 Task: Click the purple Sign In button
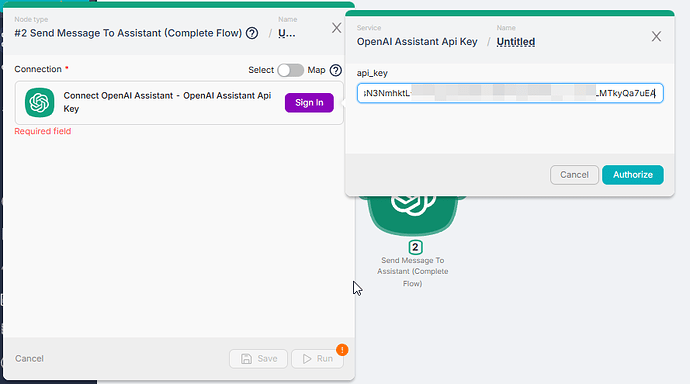[x=309, y=102]
